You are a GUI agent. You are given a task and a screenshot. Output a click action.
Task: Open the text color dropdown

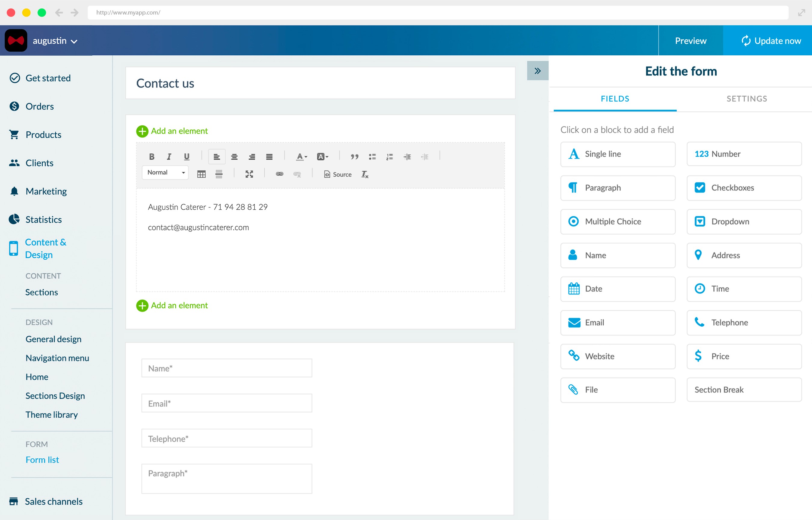coord(302,156)
